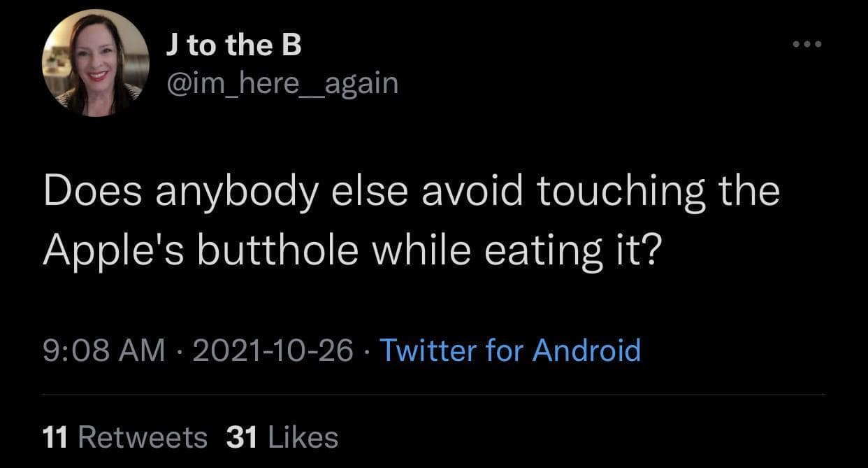Open the @im_here__again profile handle
Viewport: 868px width, 468px height.
(x=281, y=82)
